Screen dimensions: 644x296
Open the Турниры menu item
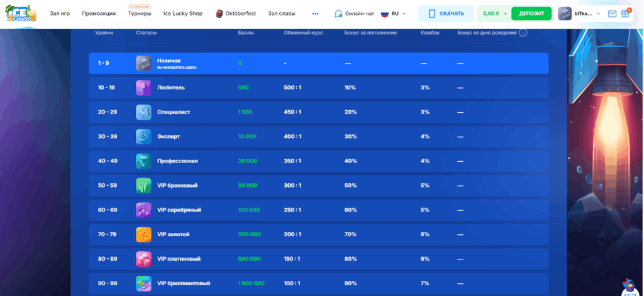point(139,13)
